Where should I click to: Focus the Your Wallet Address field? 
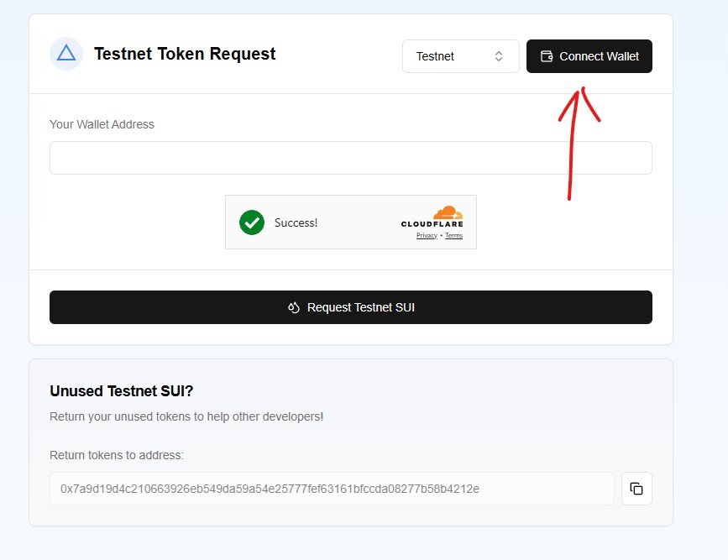pos(351,158)
